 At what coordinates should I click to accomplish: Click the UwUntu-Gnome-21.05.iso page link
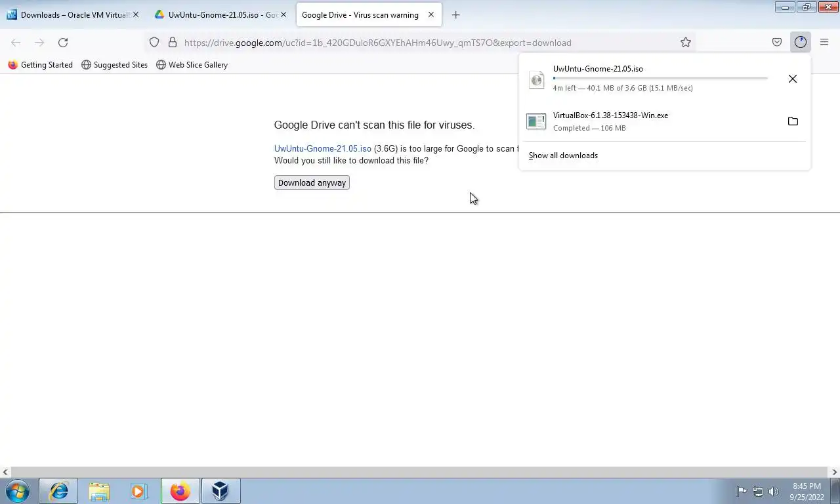[323, 148]
